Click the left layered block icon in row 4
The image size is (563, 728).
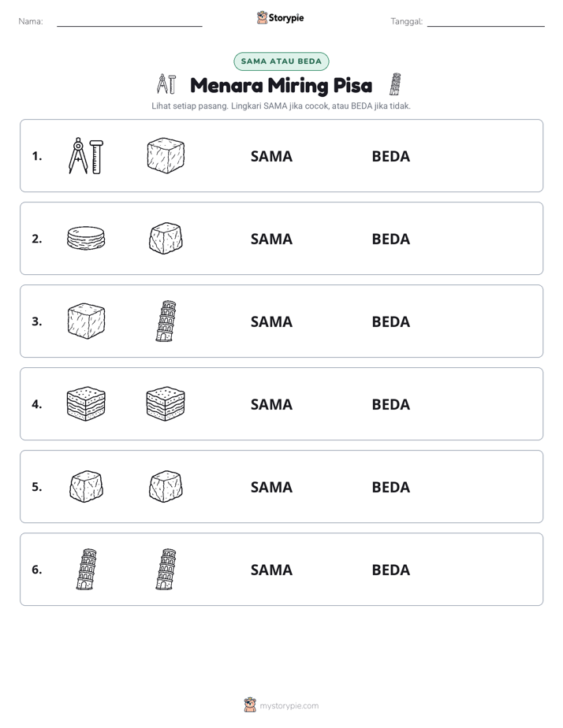[x=86, y=404]
